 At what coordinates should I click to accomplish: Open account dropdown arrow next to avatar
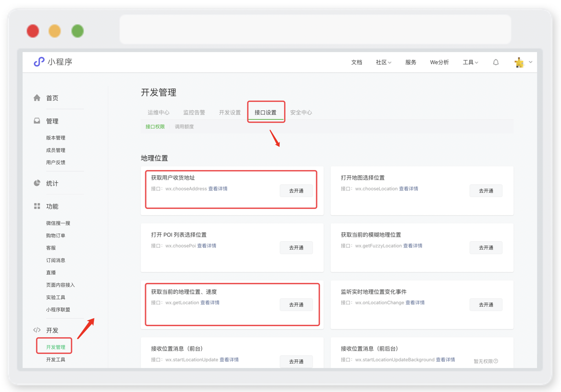click(531, 62)
